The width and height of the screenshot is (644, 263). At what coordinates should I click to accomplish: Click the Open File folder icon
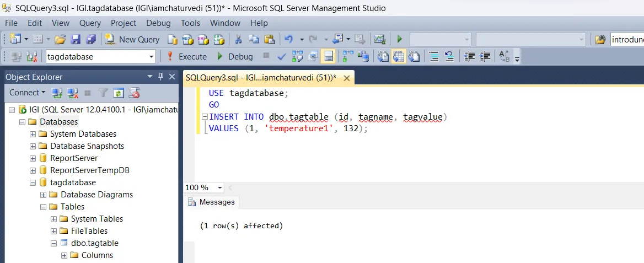[60, 40]
